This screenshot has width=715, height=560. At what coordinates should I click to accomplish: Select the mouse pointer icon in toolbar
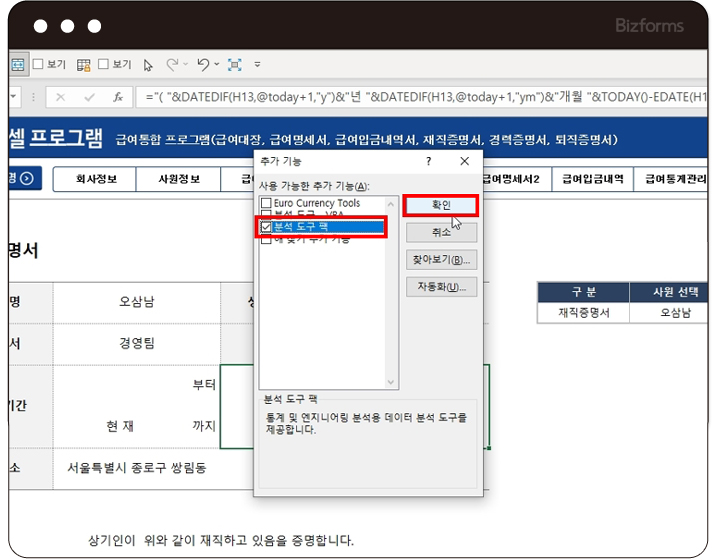point(148,65)
